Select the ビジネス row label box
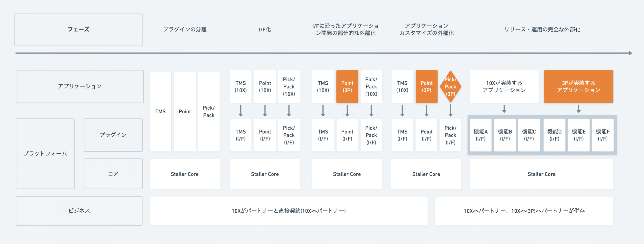Screen dimensions: 644x244 click(x=79, y=211)
